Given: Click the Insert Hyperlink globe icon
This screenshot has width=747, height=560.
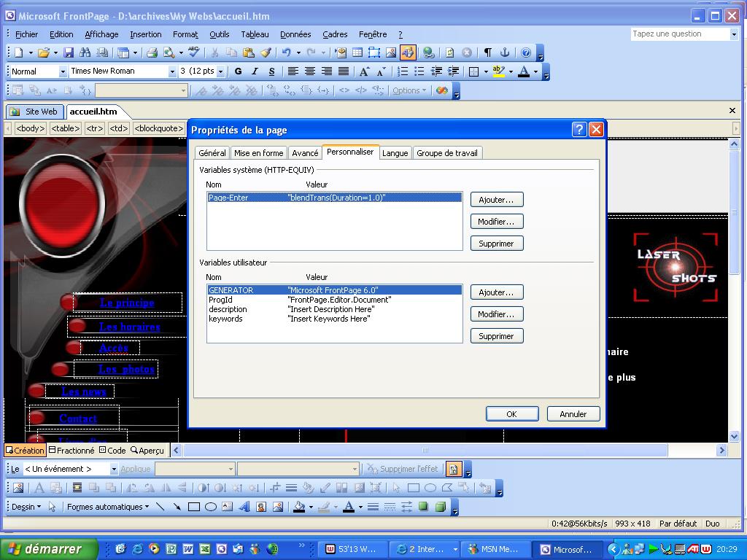Looking at the screenshot, I should [428, 52].
